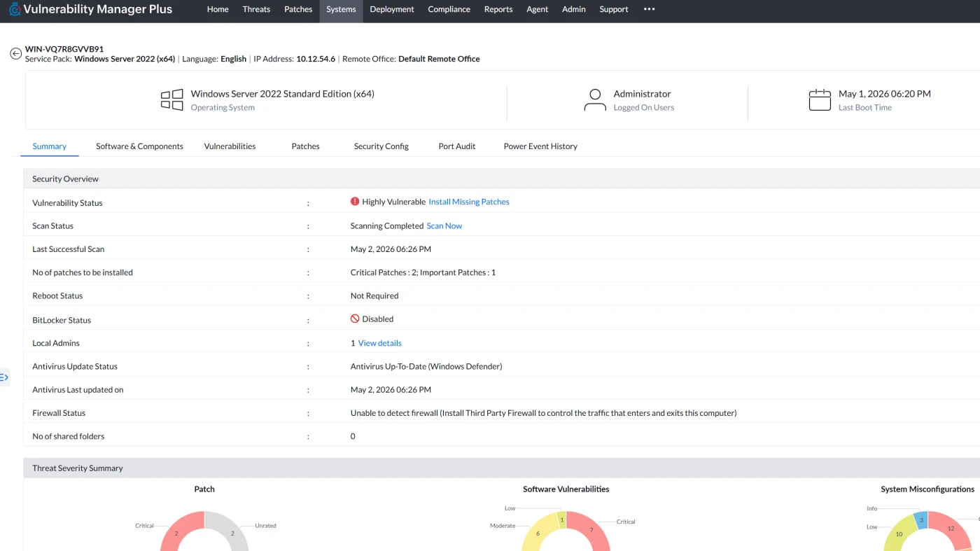Open the Home menu
This screenshot has width=980, height=551.
tap(218, 9)
